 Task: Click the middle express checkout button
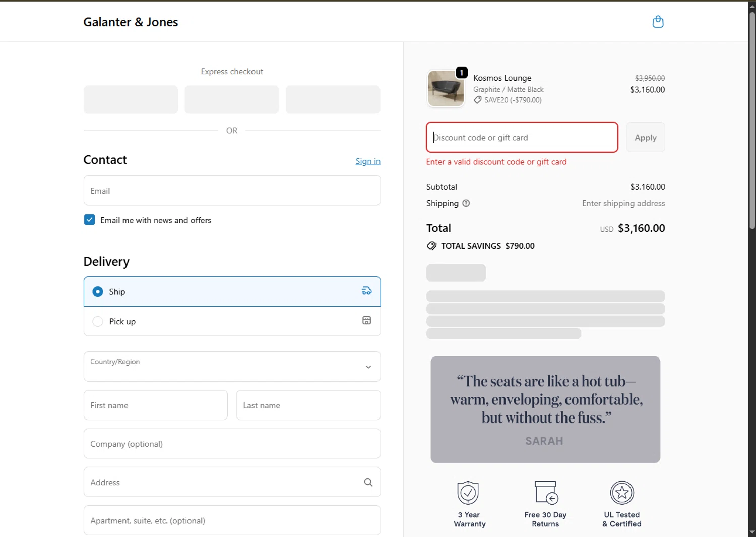pyautogui.click(x=232, y=99)
